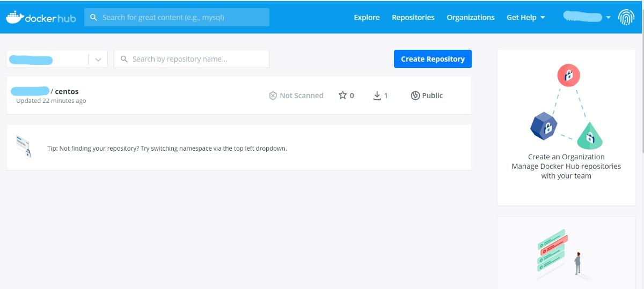The image size is (644, 289).
Task: Open the Explore page
Action: click(367, 17)
